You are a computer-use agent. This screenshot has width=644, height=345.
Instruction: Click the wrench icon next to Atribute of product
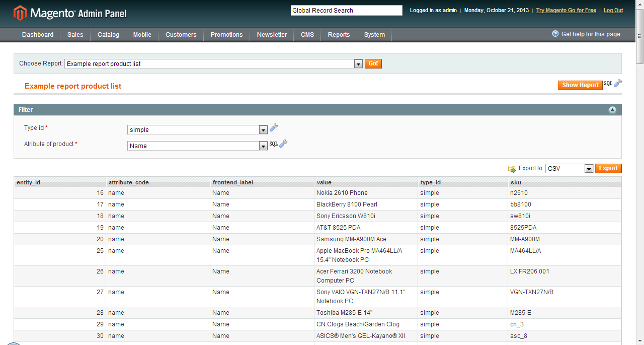283,144
